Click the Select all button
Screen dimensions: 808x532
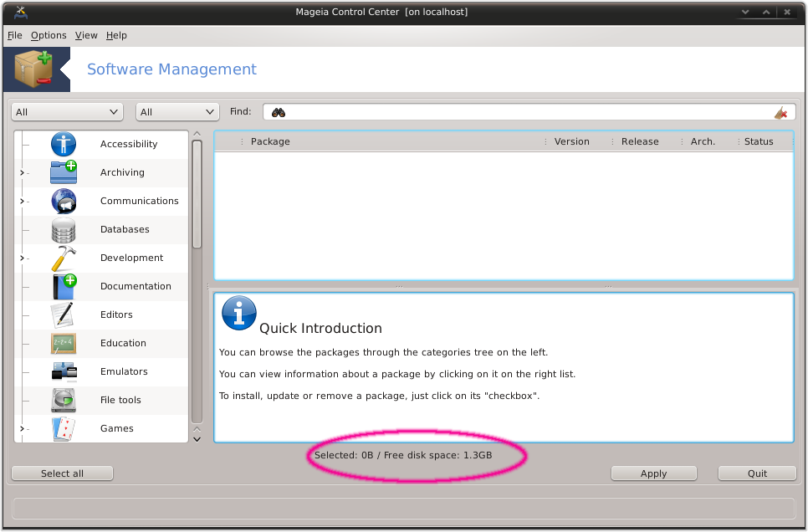(x=63, y=473)
